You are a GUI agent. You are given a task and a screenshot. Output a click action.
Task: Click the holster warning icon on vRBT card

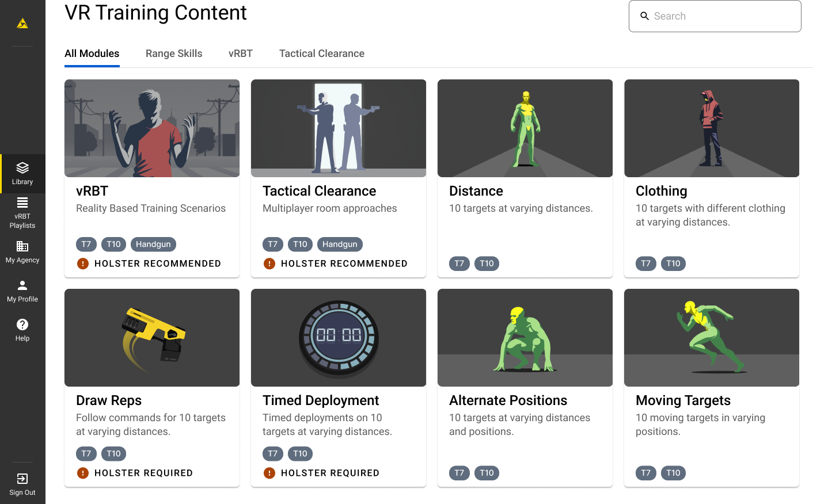(x=83, y=264)
